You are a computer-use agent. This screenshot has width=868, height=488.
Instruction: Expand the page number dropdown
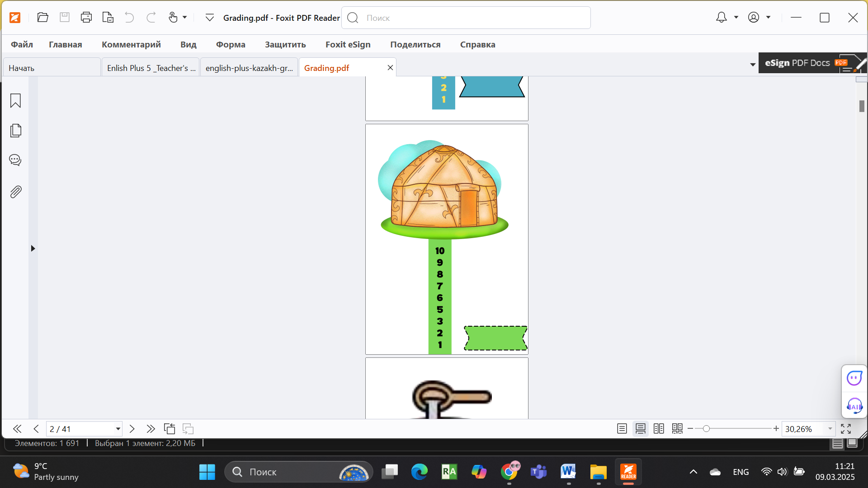pos(118,429)
